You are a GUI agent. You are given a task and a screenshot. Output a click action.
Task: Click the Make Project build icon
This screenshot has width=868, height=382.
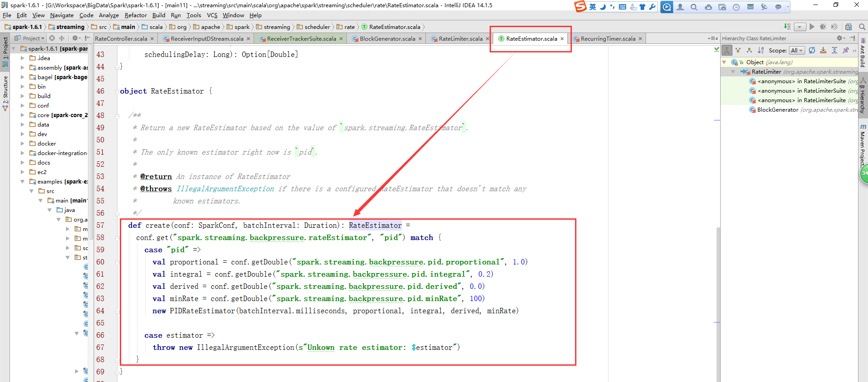788,27
